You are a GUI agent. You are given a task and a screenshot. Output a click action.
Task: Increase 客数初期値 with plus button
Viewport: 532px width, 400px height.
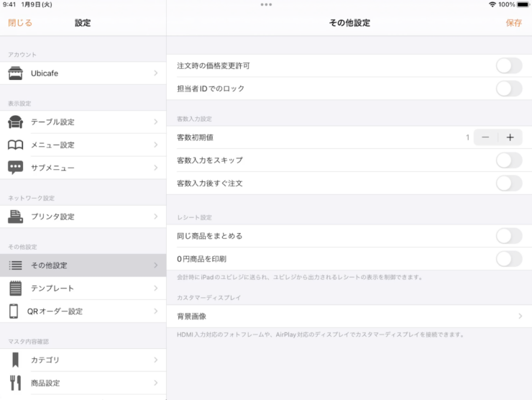coord(510,137)
